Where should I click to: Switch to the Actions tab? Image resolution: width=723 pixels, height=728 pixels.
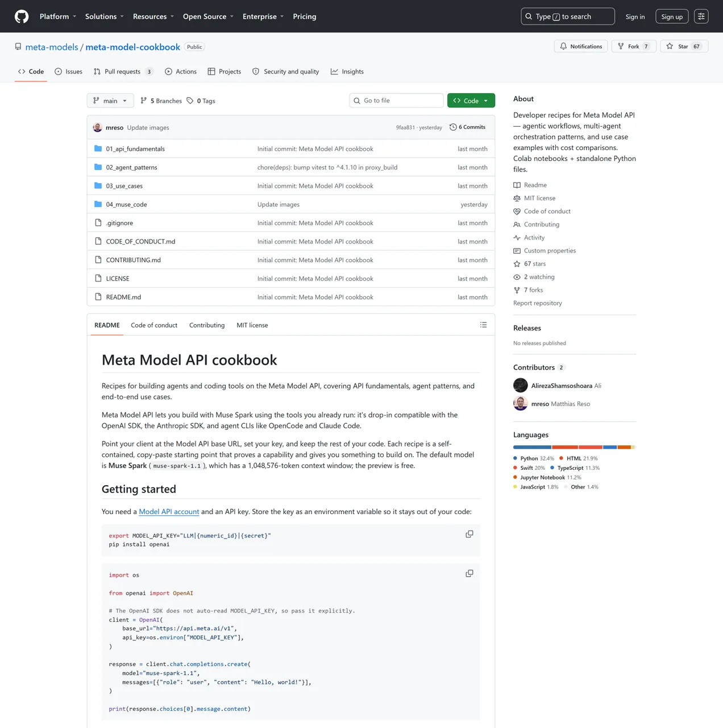pos(181,72)
